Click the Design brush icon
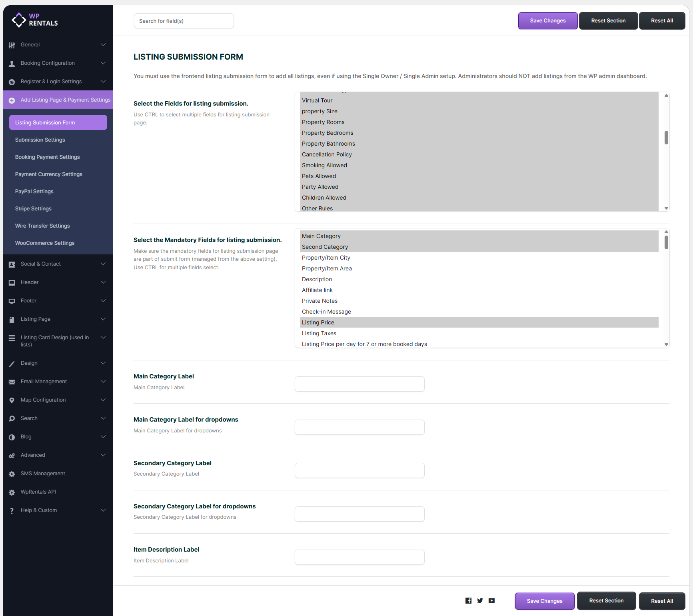The height and width of the screenshot is (616, 693). 12,363
